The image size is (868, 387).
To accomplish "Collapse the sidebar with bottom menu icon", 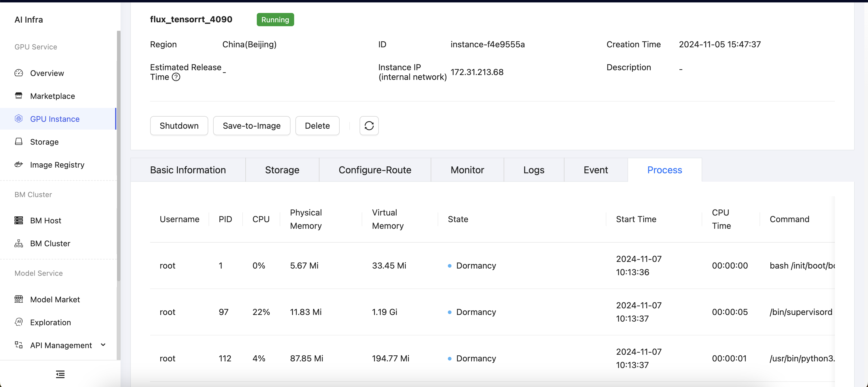I will pyautogui.click(x=60, y=374).
